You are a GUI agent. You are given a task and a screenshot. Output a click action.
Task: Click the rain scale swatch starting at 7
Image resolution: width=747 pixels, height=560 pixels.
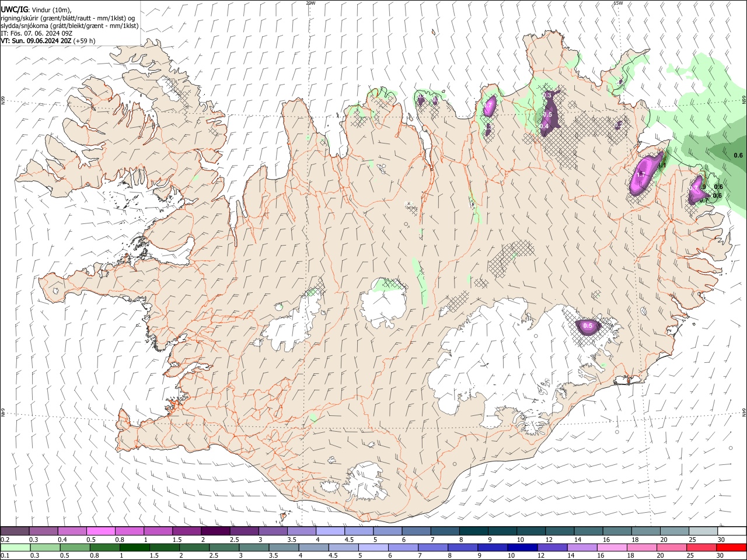coord(434,547)
